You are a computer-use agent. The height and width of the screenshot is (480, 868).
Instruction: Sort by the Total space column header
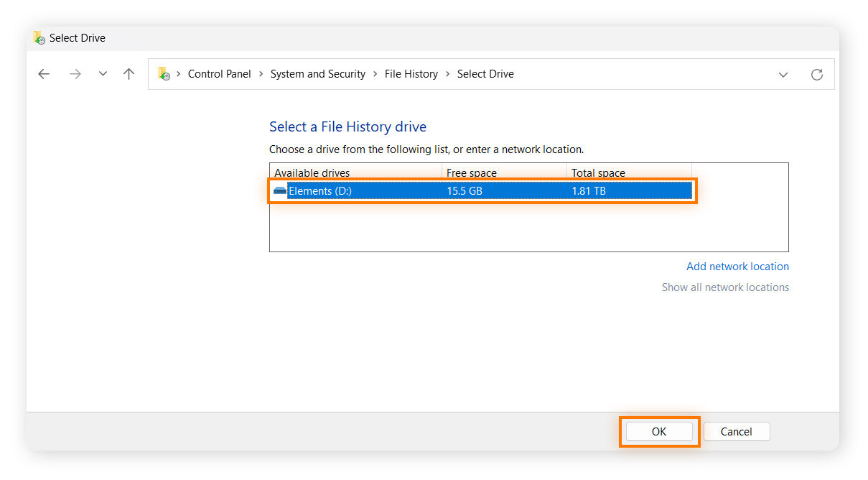[x=598, y=172]
